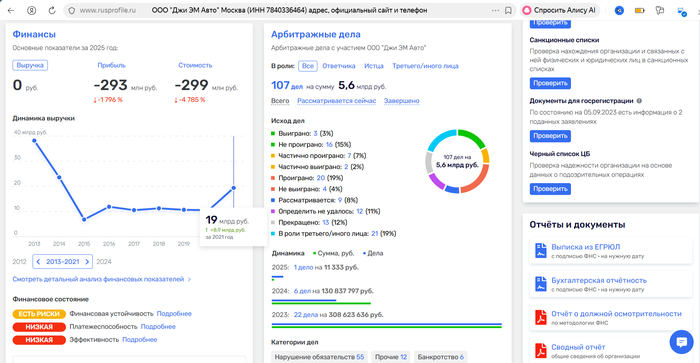Open Не проиграно 16 cases link
700x363 pixels.
(x=329, y=145)
